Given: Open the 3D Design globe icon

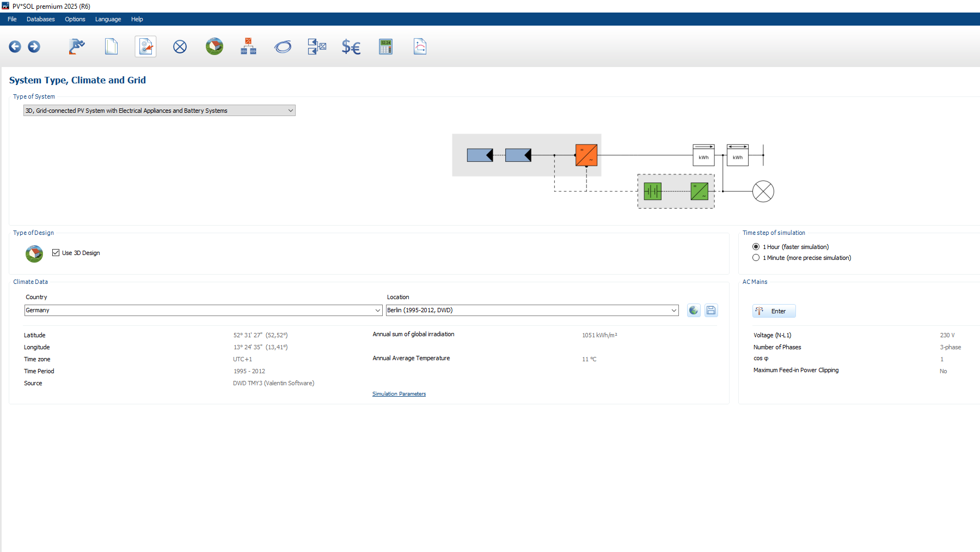Looking at the screenshot, I should 214,46.
